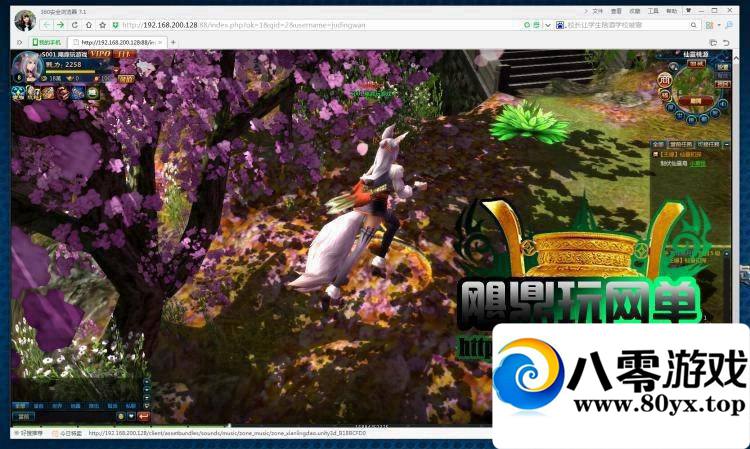Go to the browser home page icon
Image resolution: width=750 pixels, height=449 pixels.
(x=89, y=25)
